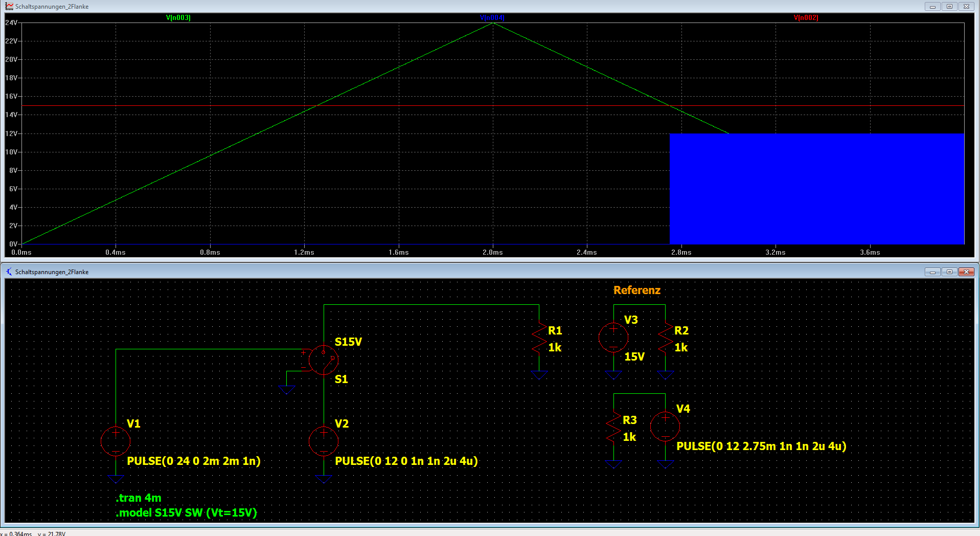
Task: Click the 0.0ms label on the time axis
Action: point(21,252)
